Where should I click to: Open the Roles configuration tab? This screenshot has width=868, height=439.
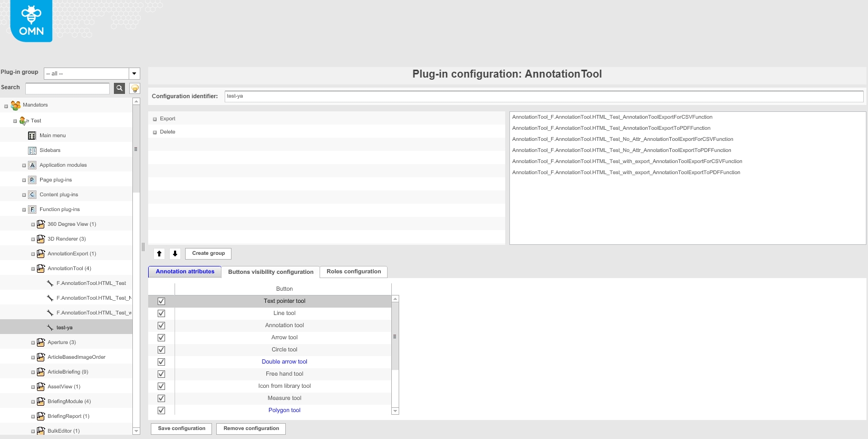coord(353,272)
